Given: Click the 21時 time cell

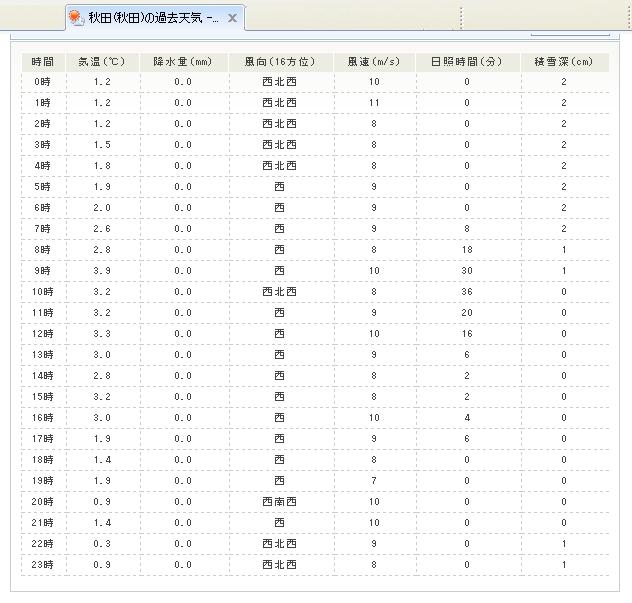Looking at the screenshot, I should click(42, 522).
